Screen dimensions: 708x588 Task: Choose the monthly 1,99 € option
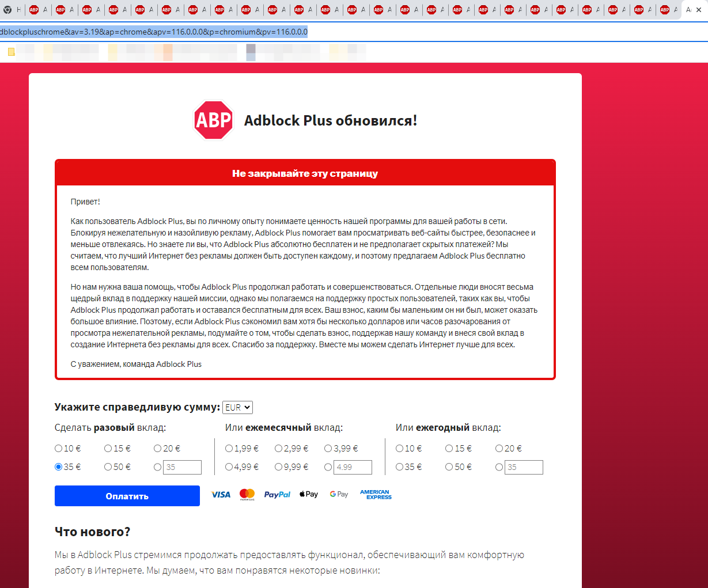229,449
